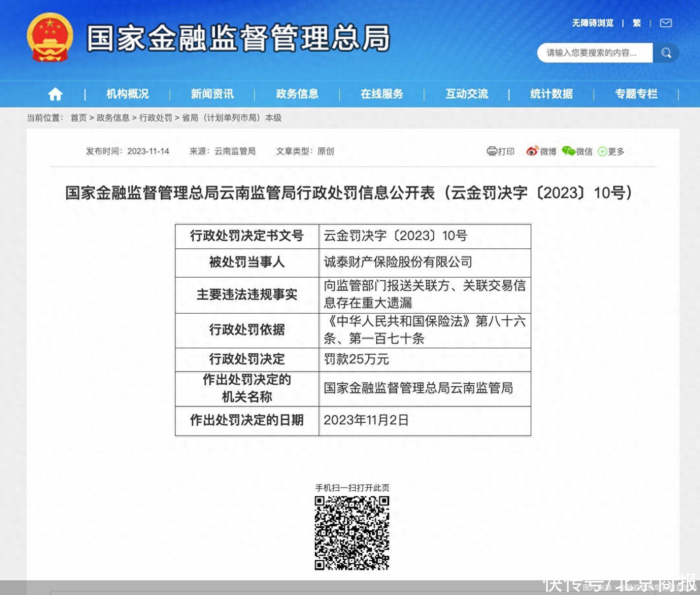Image resolution: width=700 pixels, height=595 pixels.
Task: Click the 微信 share label
Action: click(x=584, y=151)
